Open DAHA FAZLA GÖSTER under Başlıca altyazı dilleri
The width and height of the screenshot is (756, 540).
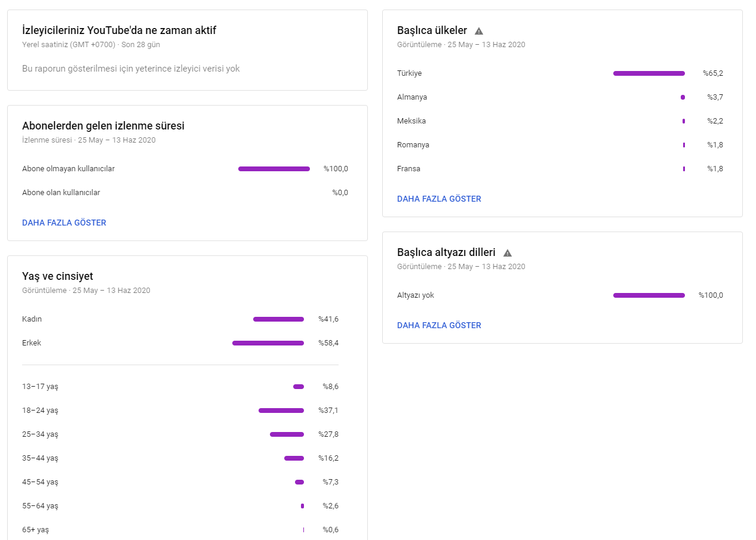[439, 325]
